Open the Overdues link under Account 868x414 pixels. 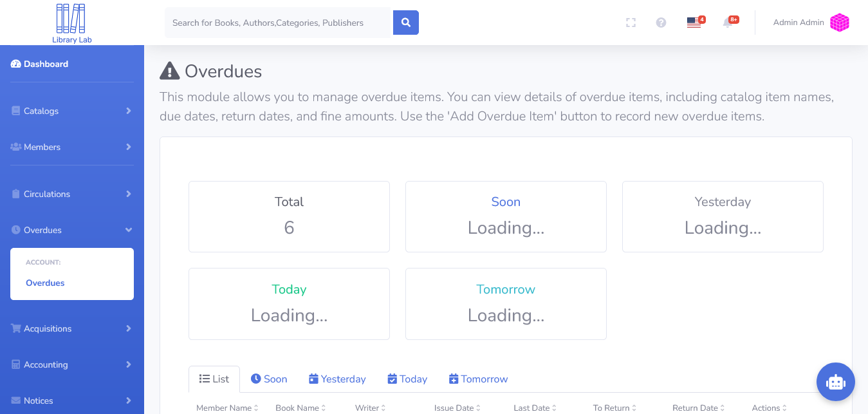[x=45, y=283]
